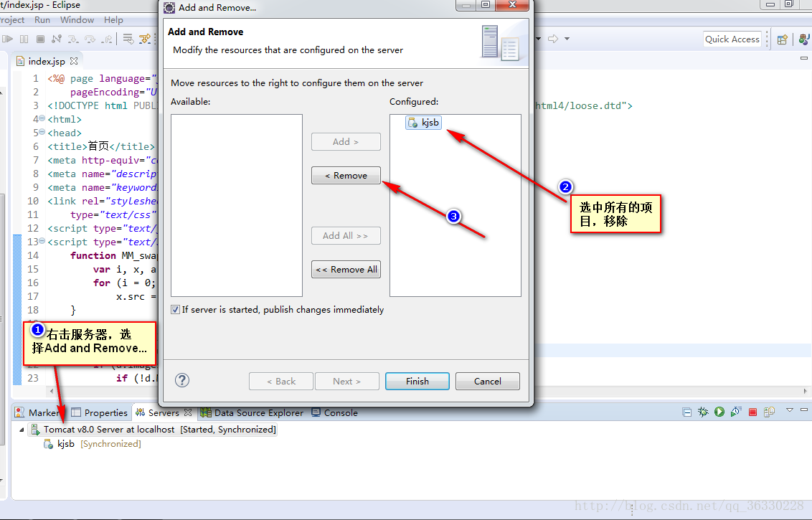Image resolution: width=812 pixels, height=520 pixels.
Task: Click the dialog help question icon
Action: (x=182, y=380)
